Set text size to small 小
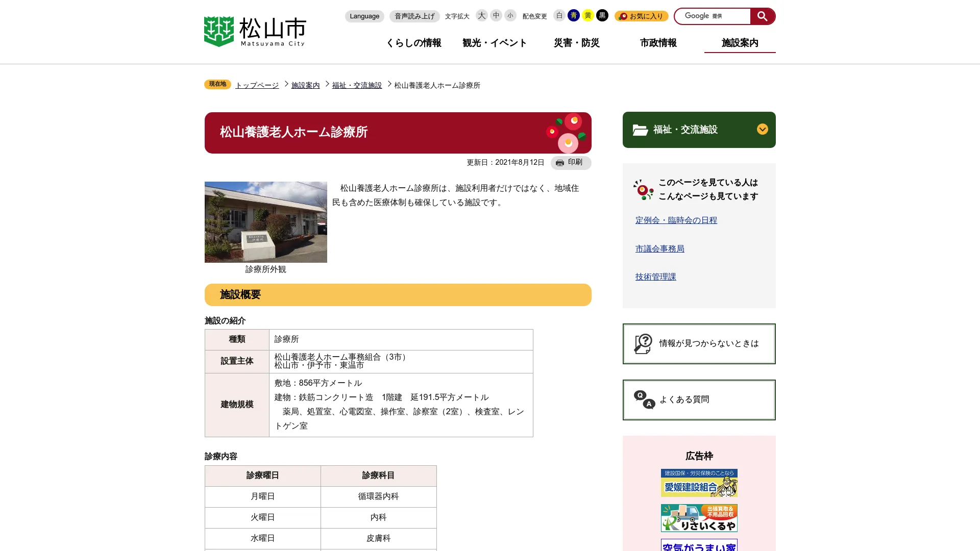The image size is (980, 551). pos(510,15)
